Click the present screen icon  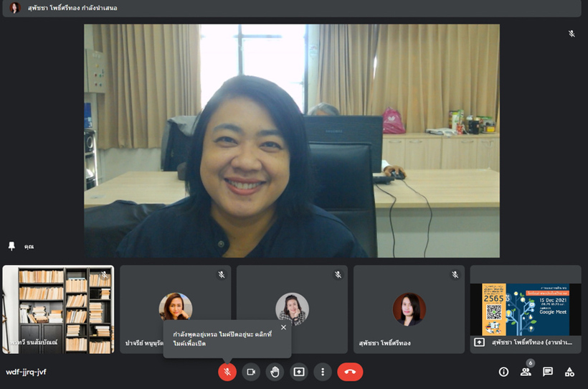[x=299, y=372]
